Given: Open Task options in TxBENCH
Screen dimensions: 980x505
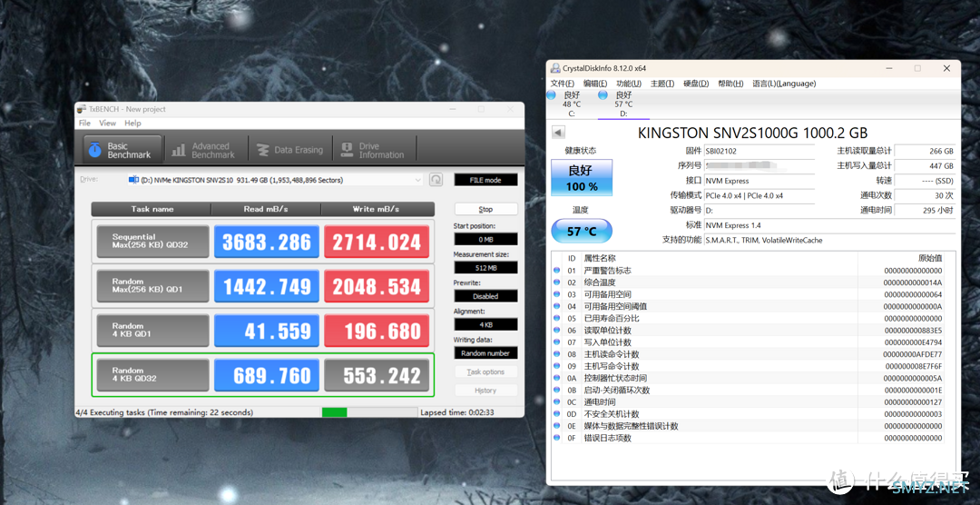Looking at the screenshot, I should (x=485, y=371).
